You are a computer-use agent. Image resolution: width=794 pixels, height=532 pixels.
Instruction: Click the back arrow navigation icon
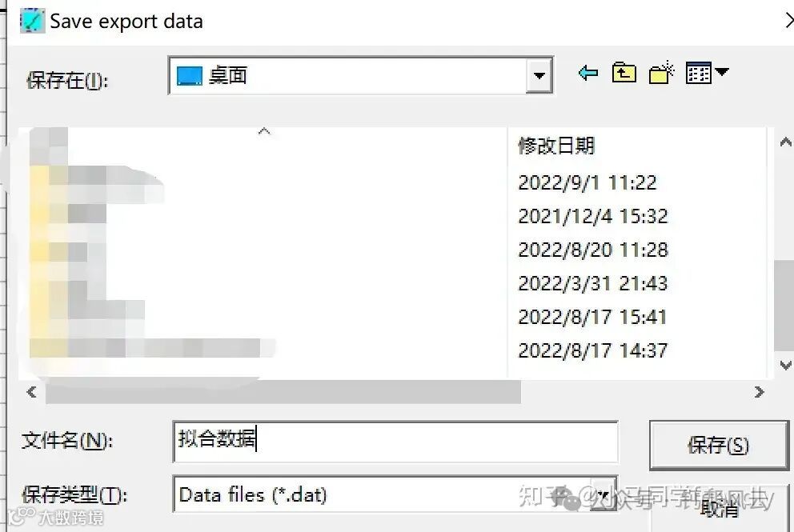pos(588,74)
